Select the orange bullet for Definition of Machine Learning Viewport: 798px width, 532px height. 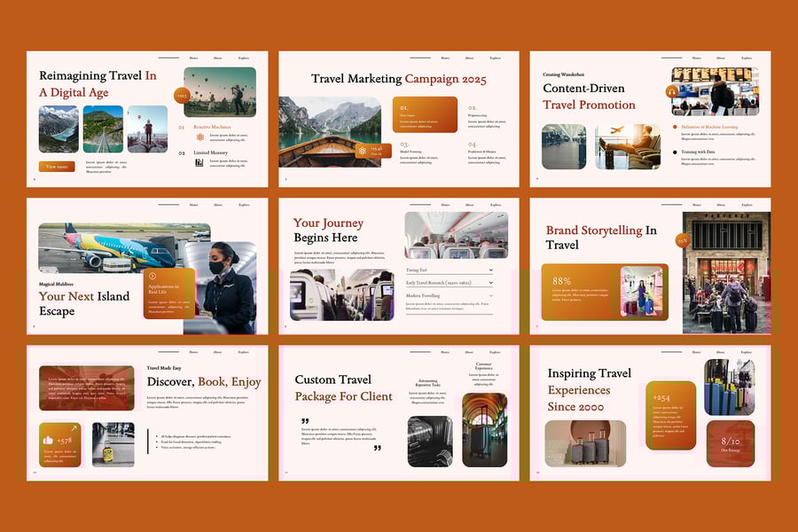click(675, 127)
